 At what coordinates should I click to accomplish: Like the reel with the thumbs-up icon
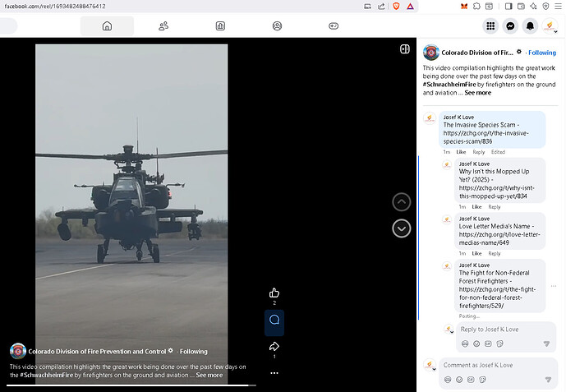click(x=274, y=293)
